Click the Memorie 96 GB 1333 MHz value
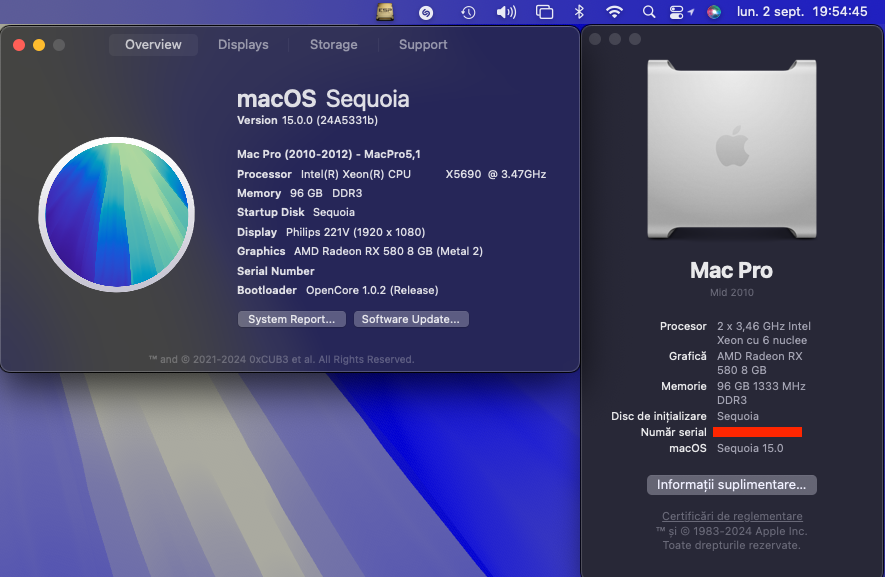The image size is (885, 577). click(761, 393)
